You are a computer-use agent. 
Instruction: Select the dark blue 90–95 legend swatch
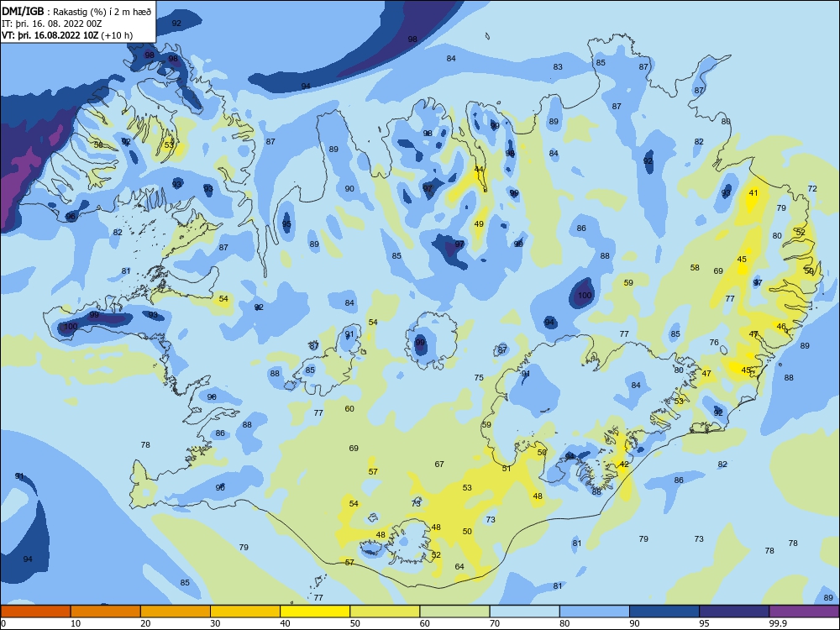tap(664, 612)
